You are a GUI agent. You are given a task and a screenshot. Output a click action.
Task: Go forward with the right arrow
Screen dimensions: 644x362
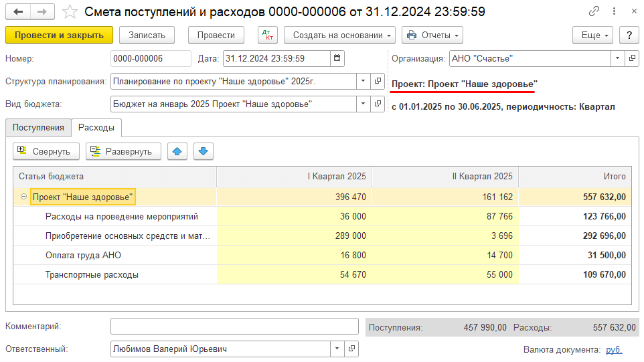42,12
